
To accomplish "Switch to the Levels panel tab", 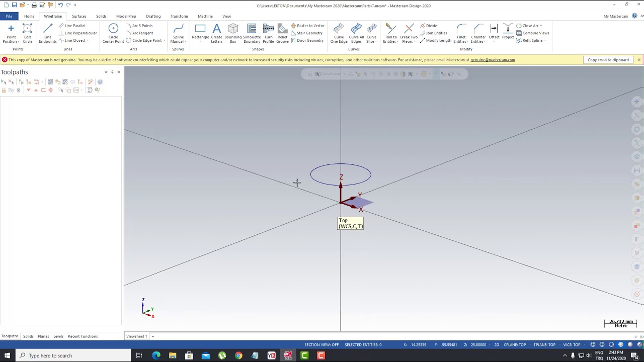I will click(58, 336).
